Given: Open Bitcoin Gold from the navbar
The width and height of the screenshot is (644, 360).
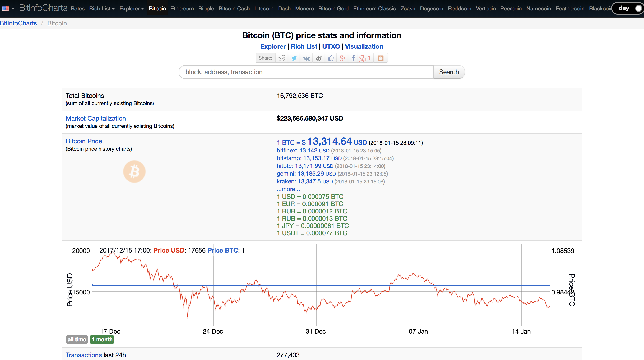Looking at the screenshot, I should (333, 8).
